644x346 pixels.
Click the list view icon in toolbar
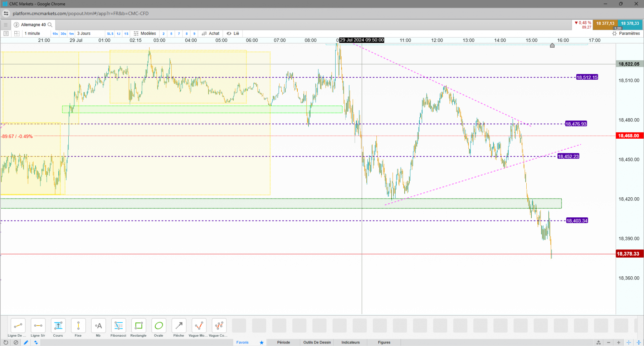[6, 34]
